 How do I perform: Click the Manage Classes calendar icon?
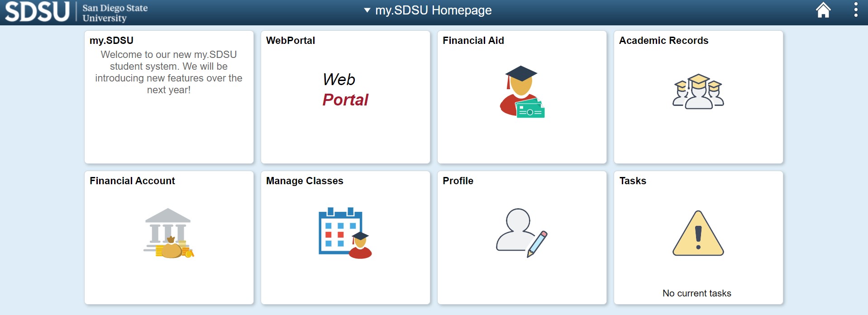tap(345, 233)
